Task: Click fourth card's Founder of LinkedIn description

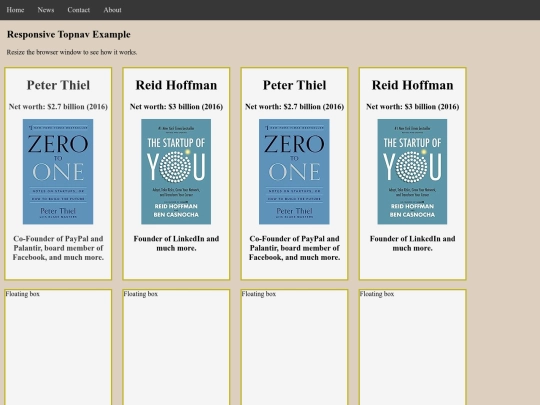Action: click(413, 243)
